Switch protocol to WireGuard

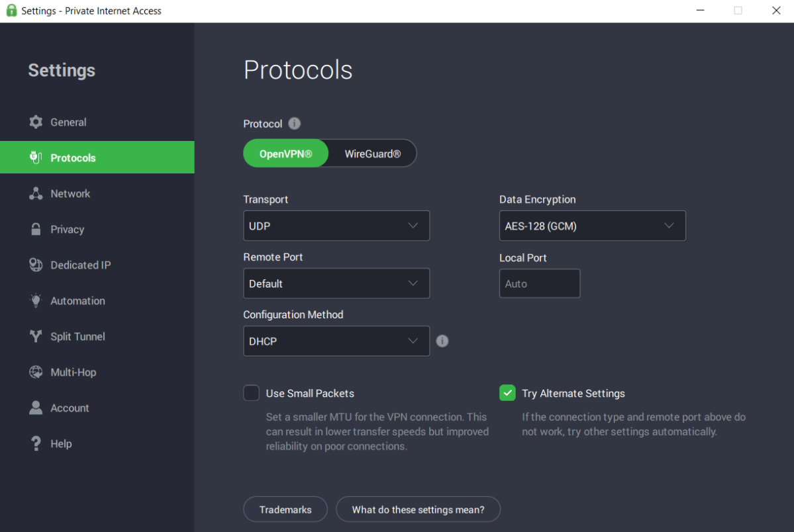pyautogui.click(x=373, y=154)
